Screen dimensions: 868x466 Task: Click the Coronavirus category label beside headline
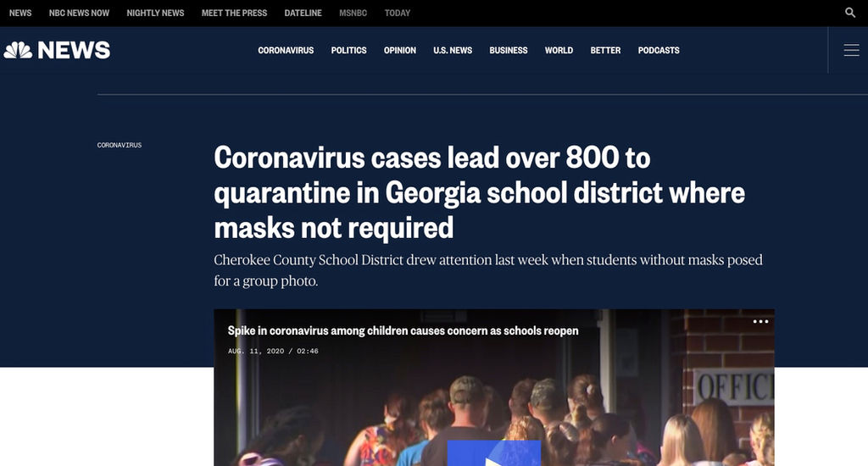[x=120, y=145]
